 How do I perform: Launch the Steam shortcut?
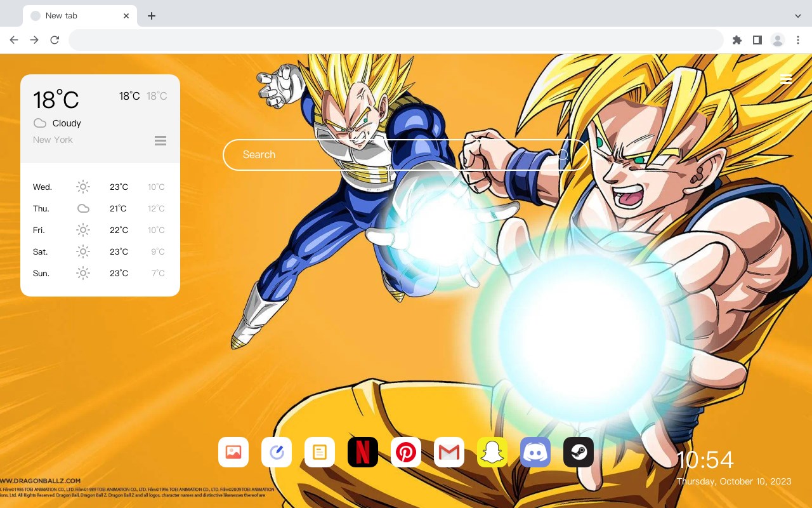[579, 452]
